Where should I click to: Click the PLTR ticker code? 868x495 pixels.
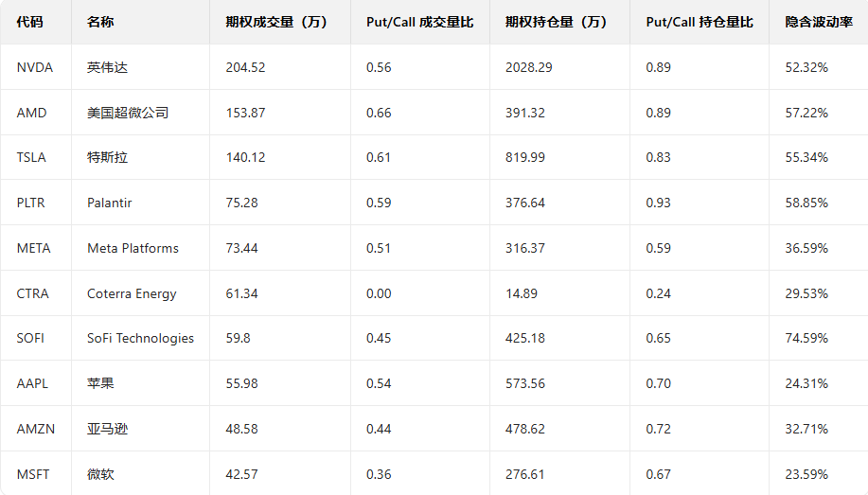31,203
